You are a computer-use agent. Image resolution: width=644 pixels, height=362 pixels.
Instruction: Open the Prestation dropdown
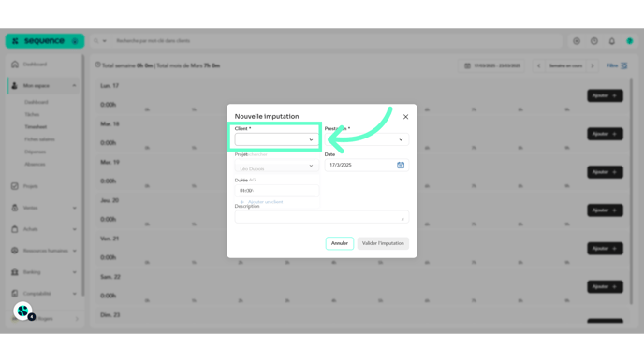(367, 139)
